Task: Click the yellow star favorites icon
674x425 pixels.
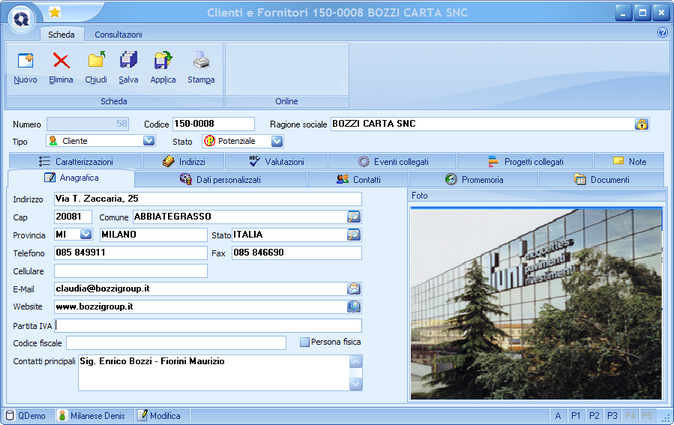Action: [55, 12]
